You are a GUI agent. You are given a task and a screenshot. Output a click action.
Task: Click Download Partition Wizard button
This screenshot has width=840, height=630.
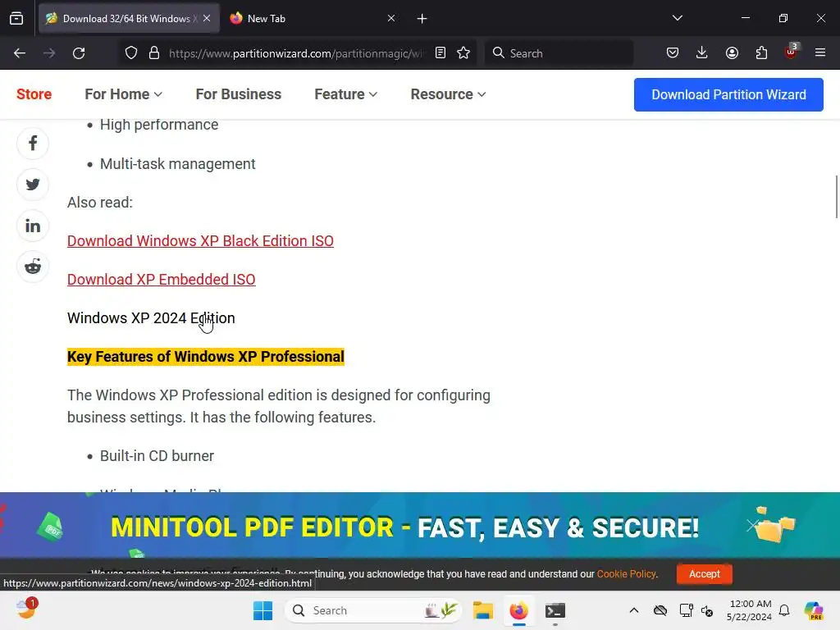point(728,95)
